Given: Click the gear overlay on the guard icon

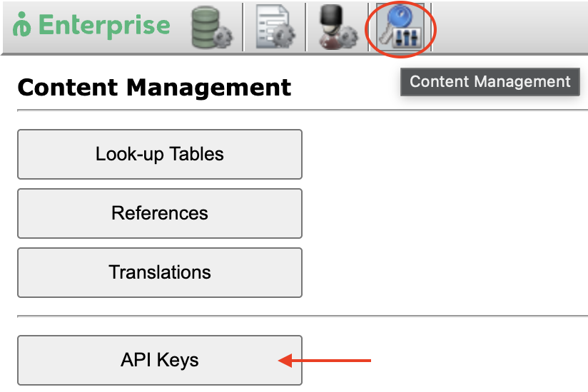Looking at the screenshot, I should [348, 37].
